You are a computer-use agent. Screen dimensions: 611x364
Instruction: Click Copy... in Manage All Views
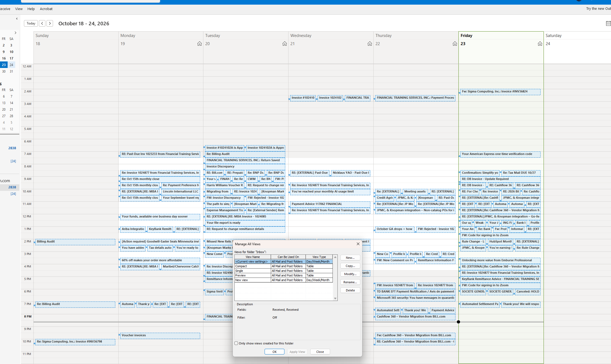(350, 266)
